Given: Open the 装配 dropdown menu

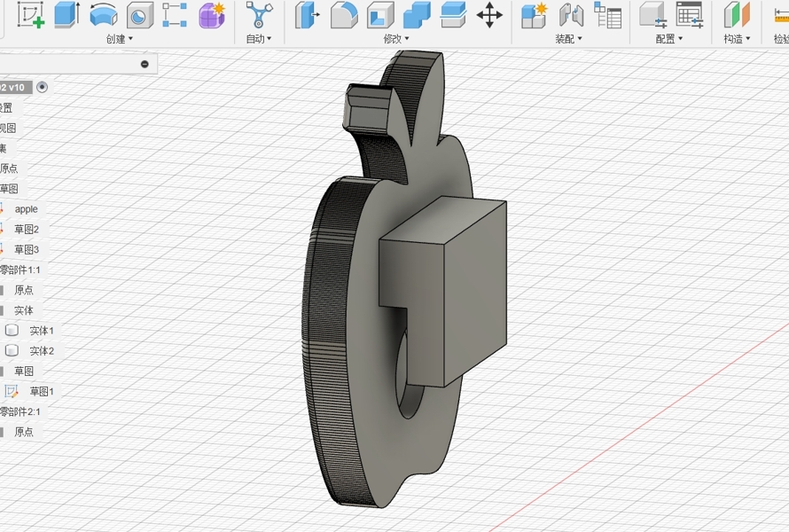Looking at the screenshot, I should [568, 39].
